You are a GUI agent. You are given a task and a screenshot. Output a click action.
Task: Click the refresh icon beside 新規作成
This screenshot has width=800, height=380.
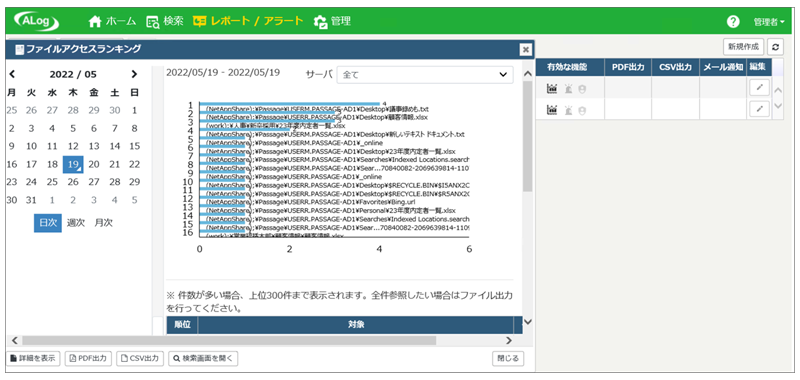click(776, 46)
